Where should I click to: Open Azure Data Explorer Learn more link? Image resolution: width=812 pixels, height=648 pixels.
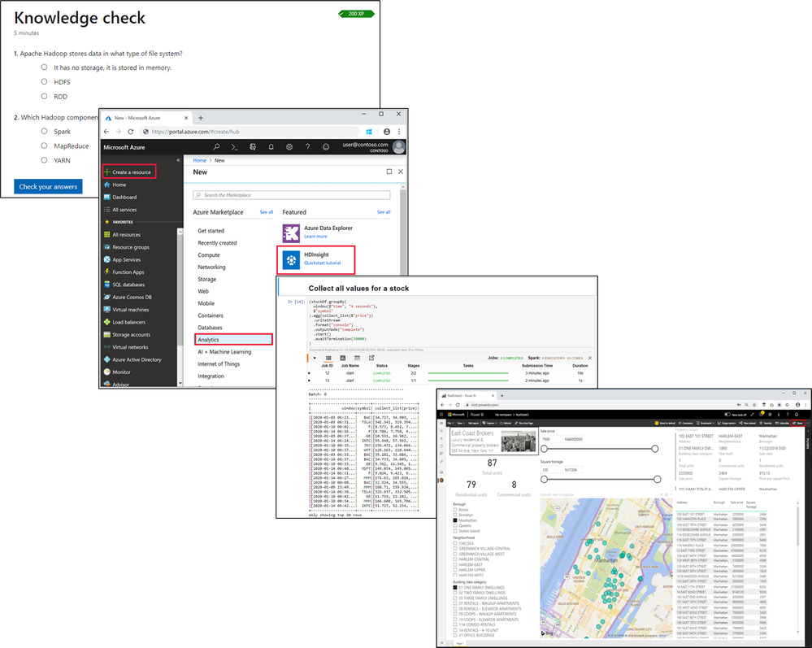coord(315,237)
